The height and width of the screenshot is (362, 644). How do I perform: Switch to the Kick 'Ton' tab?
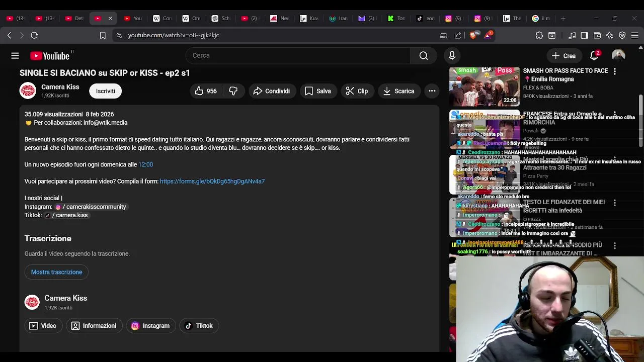point(396,19)
